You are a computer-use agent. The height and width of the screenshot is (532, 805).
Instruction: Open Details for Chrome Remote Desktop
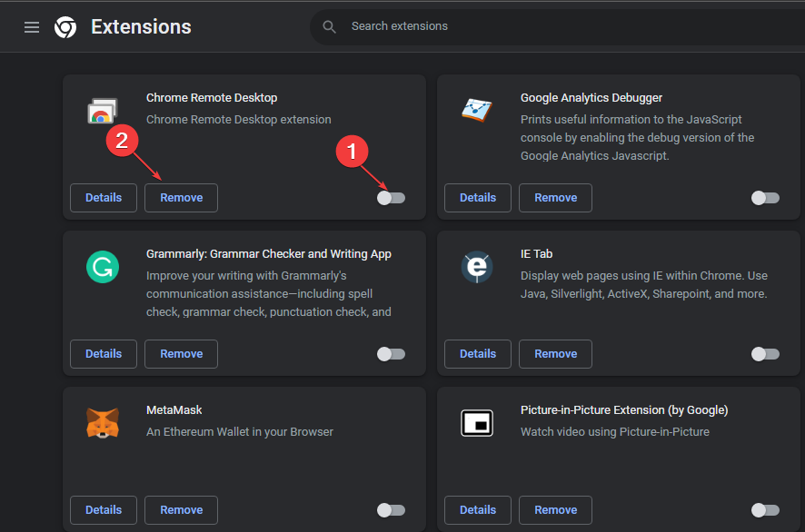104,198
